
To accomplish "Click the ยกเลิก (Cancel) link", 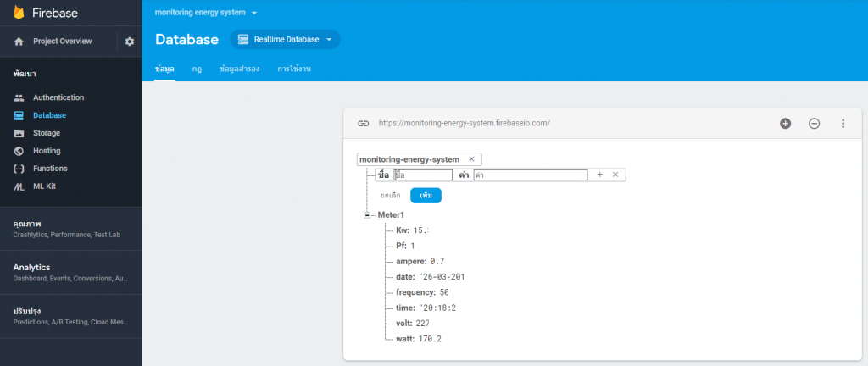I will [x=390, y=196].
